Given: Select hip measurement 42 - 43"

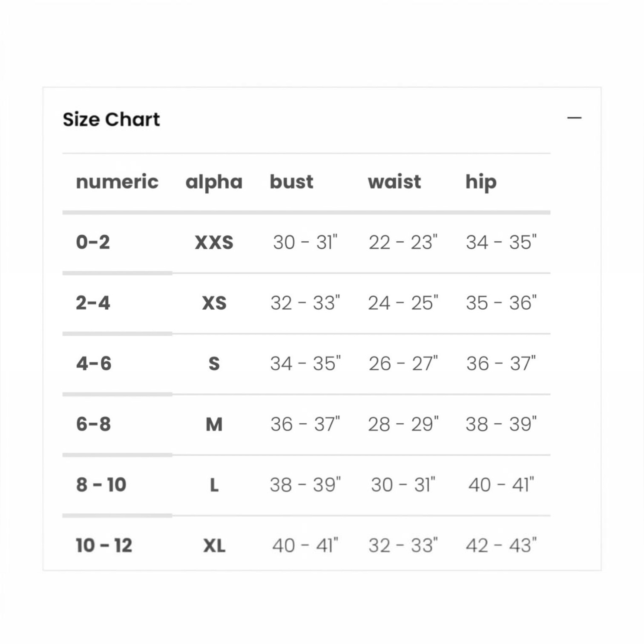Looking at the screenshot, I should 501,545.
